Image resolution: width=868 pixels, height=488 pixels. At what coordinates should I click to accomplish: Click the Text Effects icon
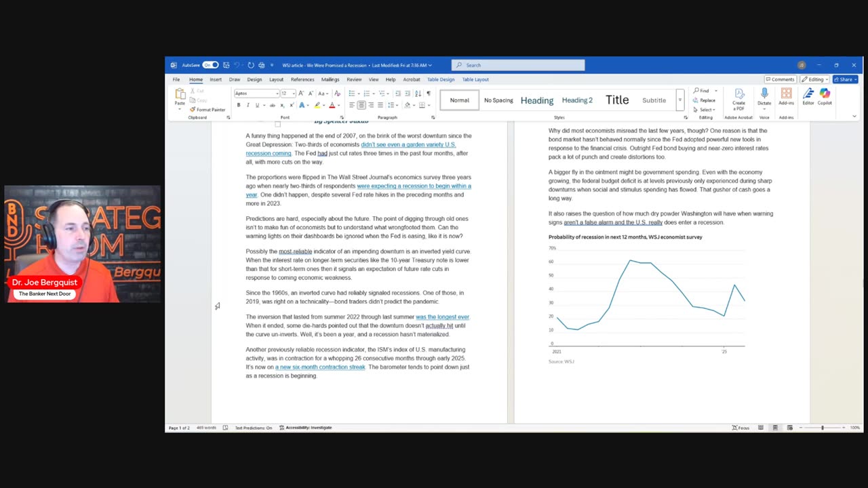(302, 105)
